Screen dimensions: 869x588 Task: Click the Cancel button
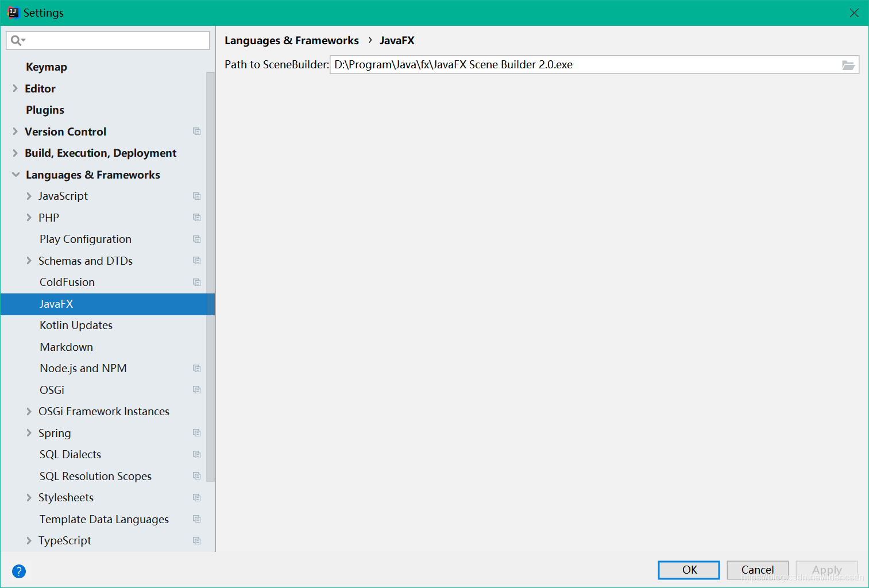758,570
